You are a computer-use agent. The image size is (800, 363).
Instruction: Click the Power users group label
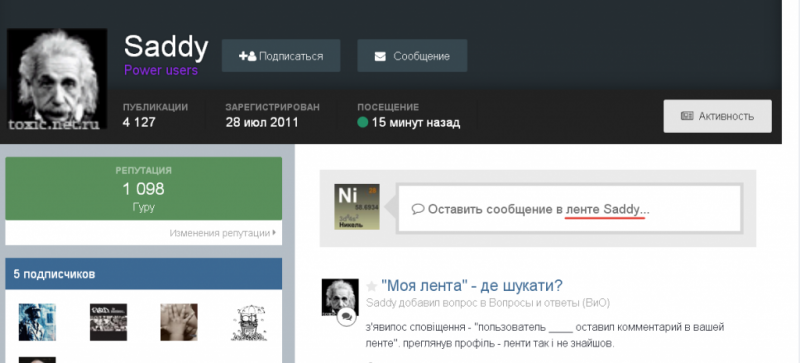pos(161,70)
